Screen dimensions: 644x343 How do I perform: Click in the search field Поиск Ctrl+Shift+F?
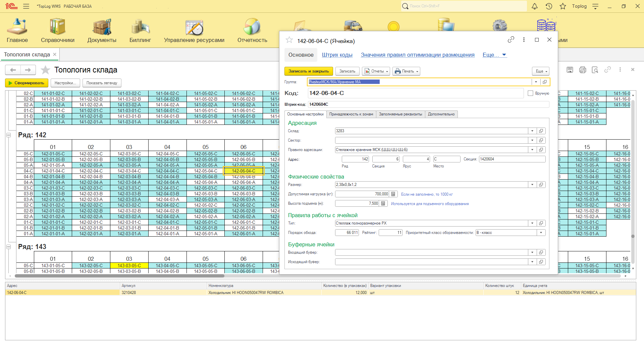pyautogui.click(x=464, y=6)
